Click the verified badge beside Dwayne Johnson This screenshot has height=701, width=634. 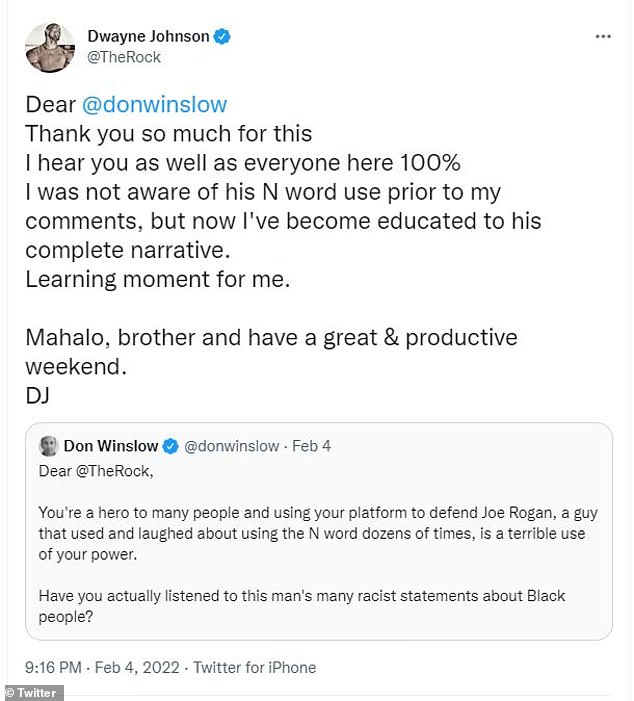223,37
